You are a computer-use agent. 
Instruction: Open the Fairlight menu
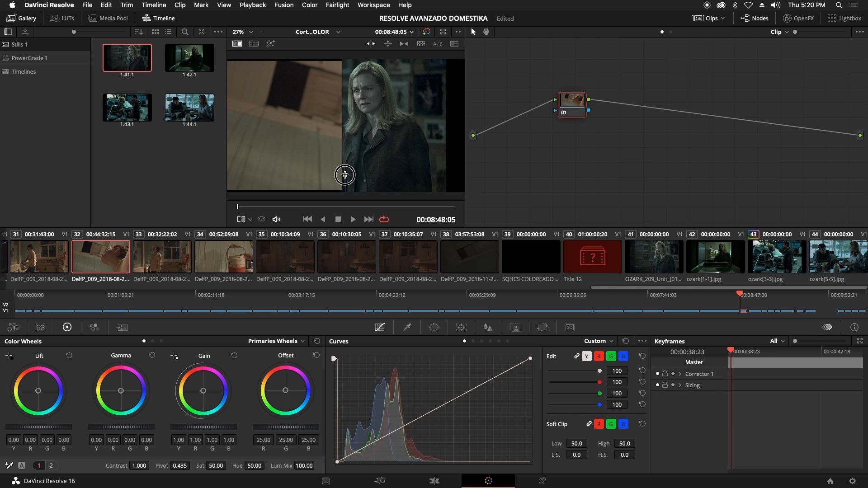click(x=337, y=5)
